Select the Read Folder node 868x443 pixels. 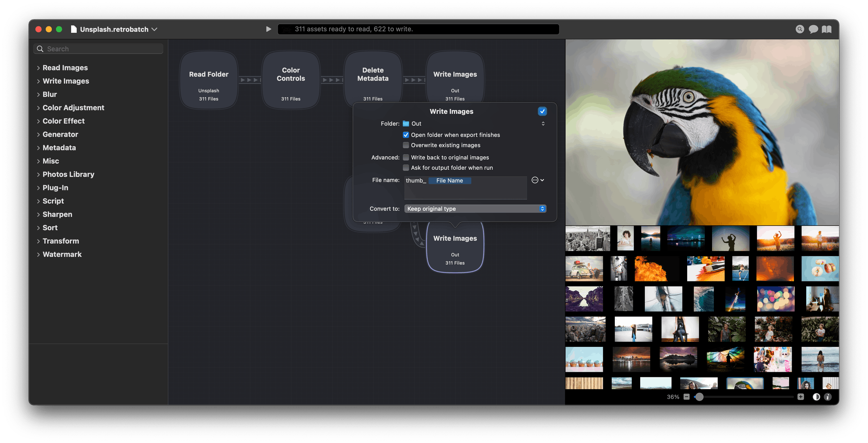[x=209, y=79]
